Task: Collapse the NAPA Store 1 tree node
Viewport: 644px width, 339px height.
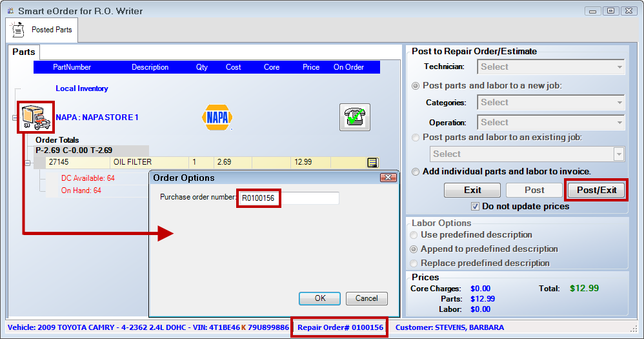Action: (15, 118)
